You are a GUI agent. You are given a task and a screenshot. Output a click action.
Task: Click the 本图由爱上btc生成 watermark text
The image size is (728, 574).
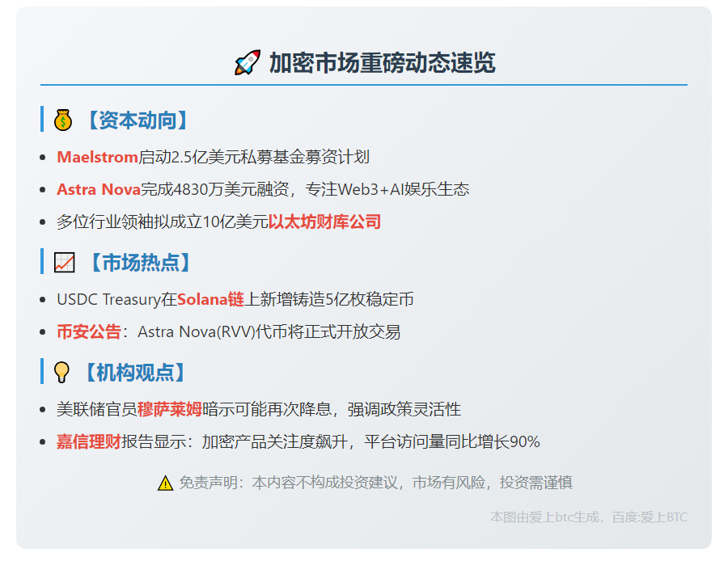(x=549, y=517)
